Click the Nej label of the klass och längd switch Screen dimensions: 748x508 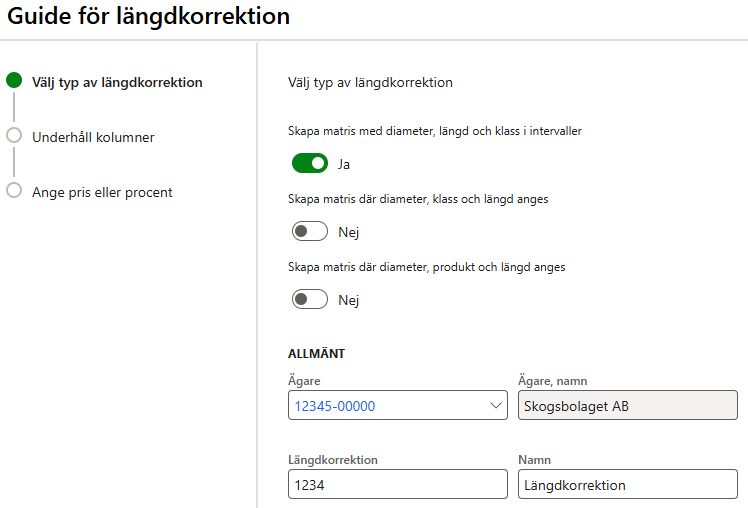pos(348,232)
